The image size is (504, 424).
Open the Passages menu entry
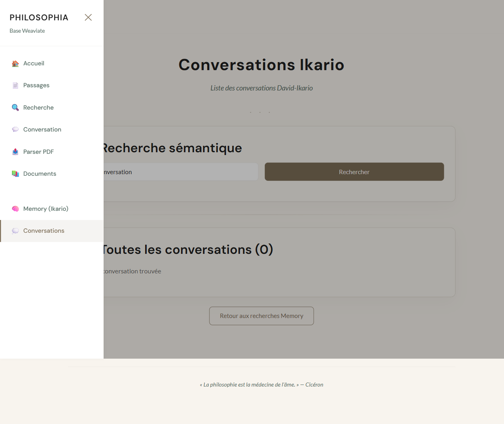tap(36, 85)
